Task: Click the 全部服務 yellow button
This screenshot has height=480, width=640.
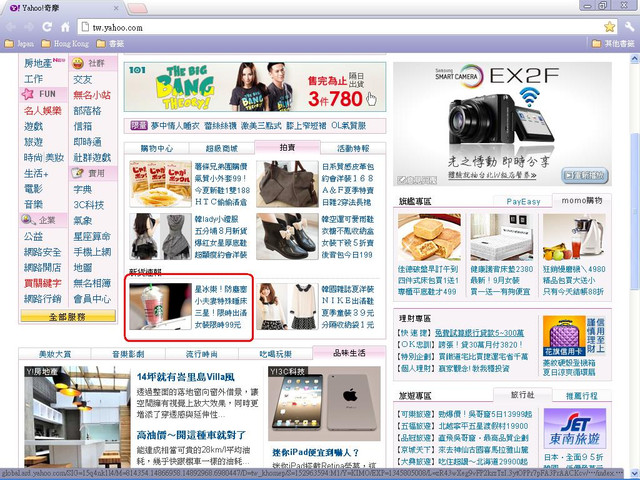Action: [68, 316]
